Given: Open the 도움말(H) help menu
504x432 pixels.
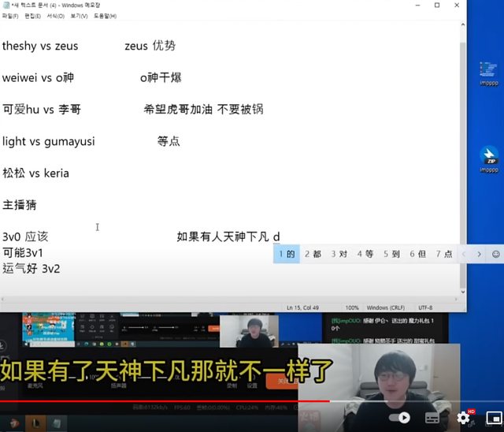Looking at the screenshot, I should click(x=105, y=16).
